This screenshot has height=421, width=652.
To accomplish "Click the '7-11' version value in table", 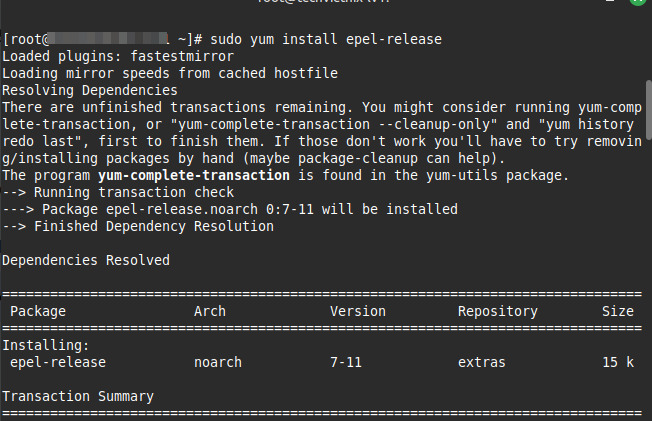I will coord(346,363).
